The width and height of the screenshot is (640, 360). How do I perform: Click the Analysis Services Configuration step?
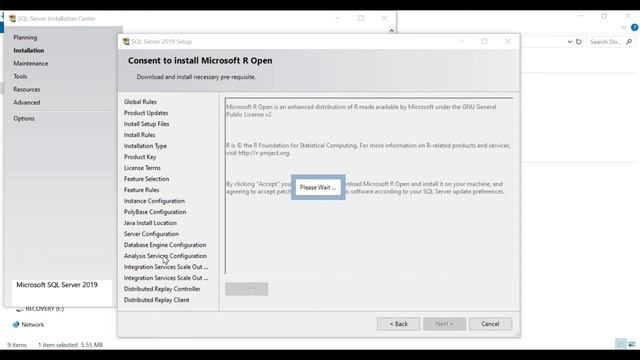165,256
